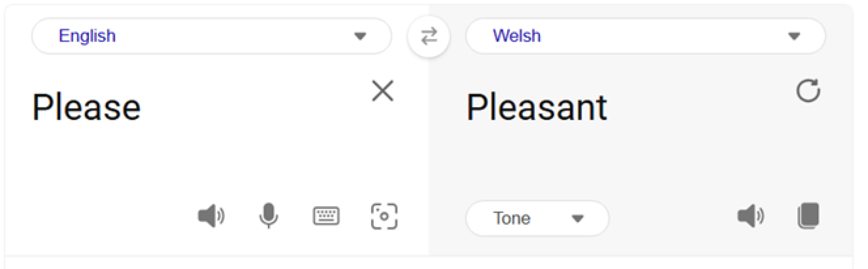This screenshot has width=868, height=269.
Task: Swap the source and target languages
Action: coord(429,36)
